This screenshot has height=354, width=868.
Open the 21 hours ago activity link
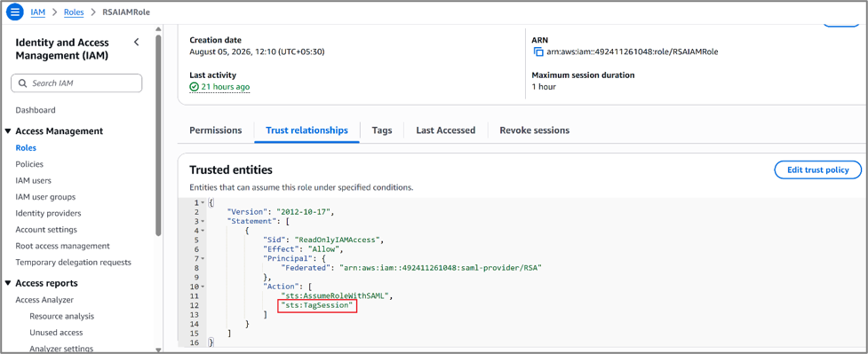226,87
